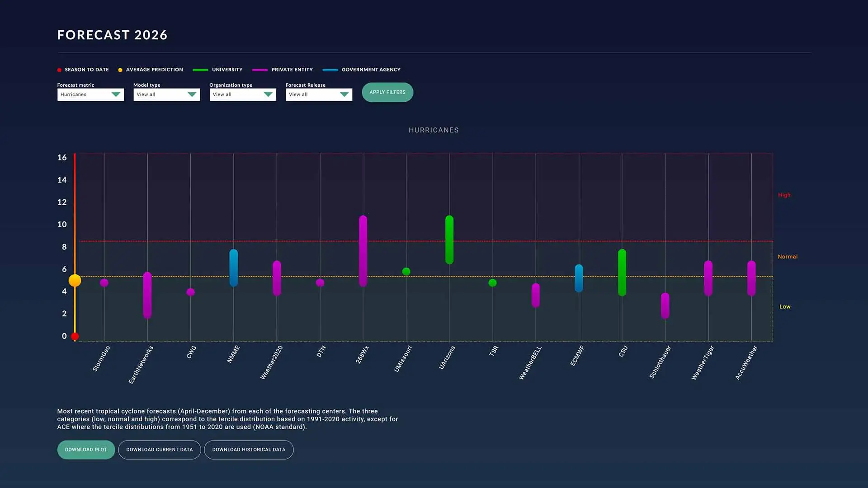
Task: Select the AccuWeather forecast bar
Action: 751,278
